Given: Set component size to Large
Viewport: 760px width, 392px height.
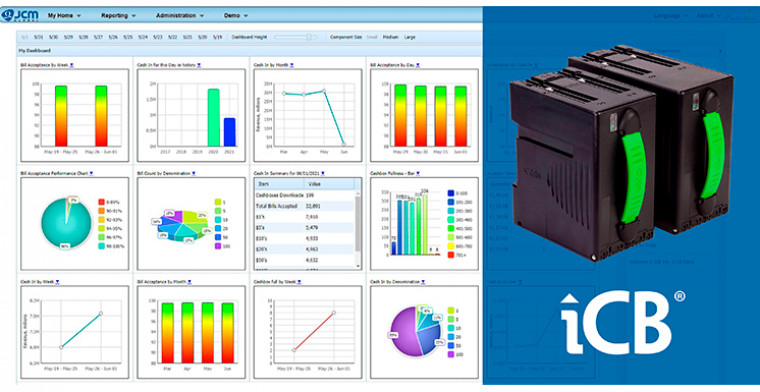Looking at the screenshot, I should tap(410, 37).
